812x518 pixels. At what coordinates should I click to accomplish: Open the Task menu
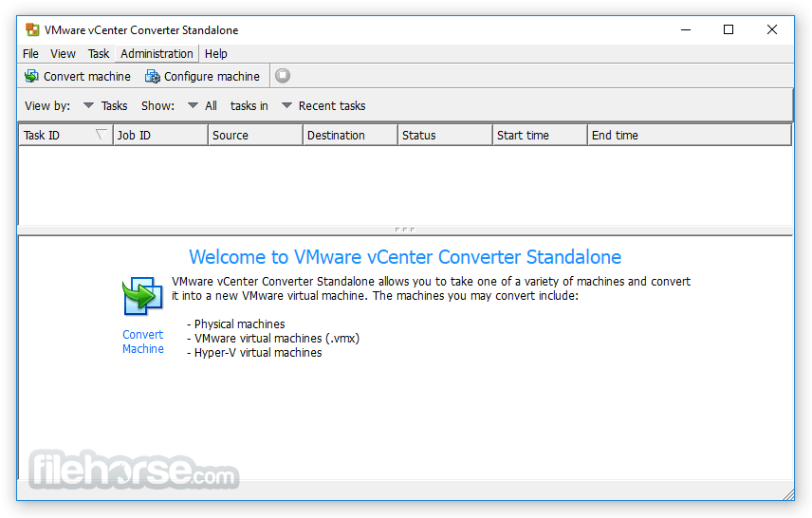click(99, 54)
